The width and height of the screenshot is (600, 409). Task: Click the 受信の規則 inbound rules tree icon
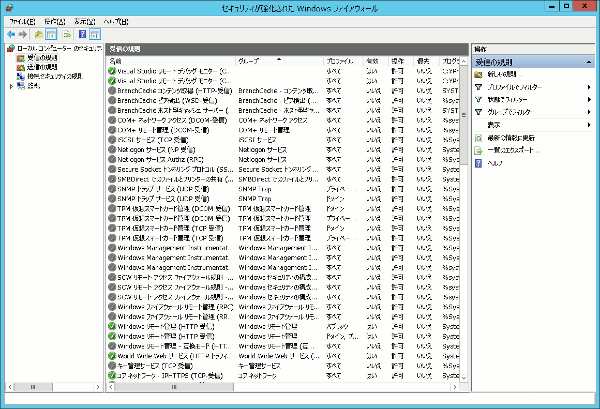[x=21, y=58]
